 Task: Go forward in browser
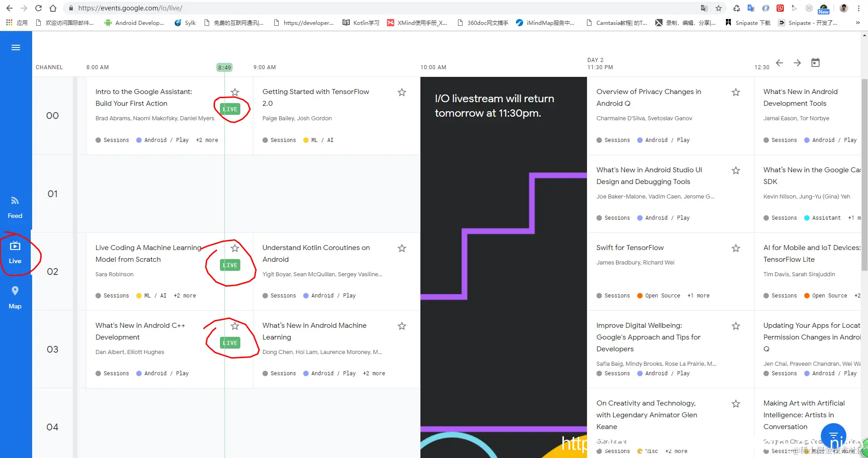pyautogui.click(x=24, y=8)
